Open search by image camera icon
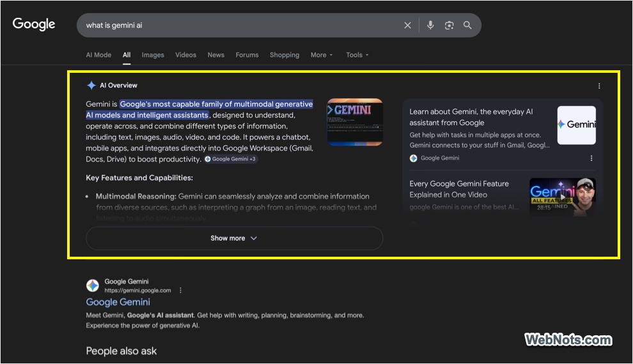Screen dimensions: 633x364 point(449,26)
